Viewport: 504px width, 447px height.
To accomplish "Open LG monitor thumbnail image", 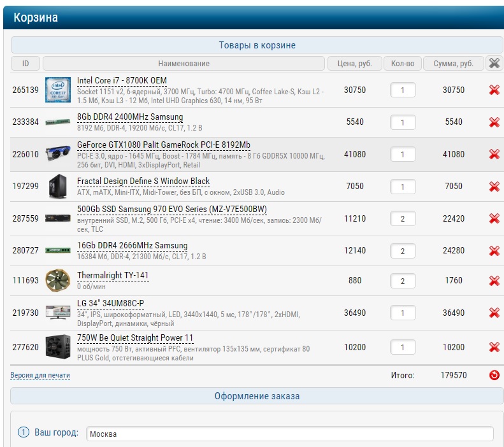I will tap(58, 313).
